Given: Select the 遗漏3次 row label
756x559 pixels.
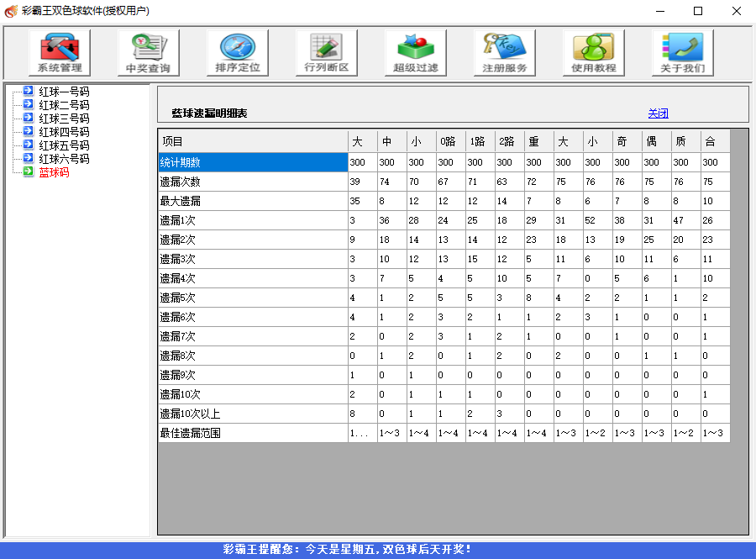Looking at the screenshot, I should 253,259.
